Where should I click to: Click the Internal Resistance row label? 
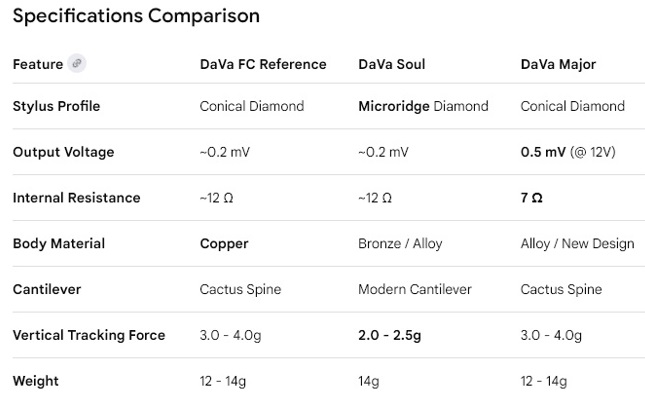(76, 198)
